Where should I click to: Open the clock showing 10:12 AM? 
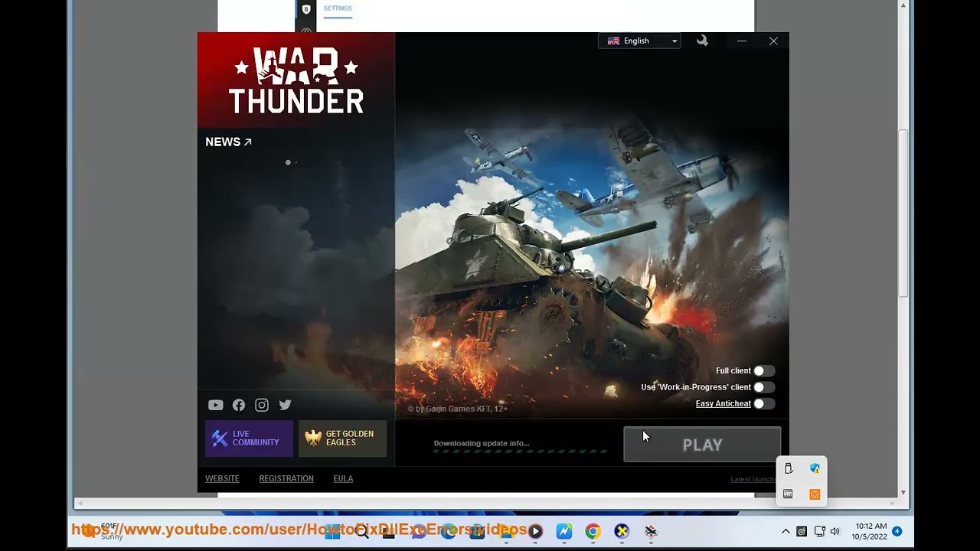click(869, 531)
